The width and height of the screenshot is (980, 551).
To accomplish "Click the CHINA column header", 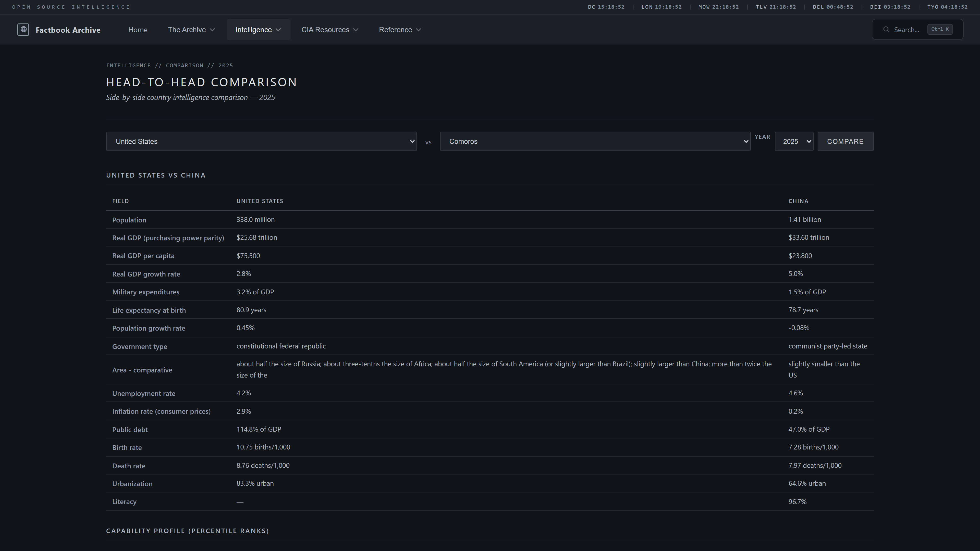I will [798, 201].
